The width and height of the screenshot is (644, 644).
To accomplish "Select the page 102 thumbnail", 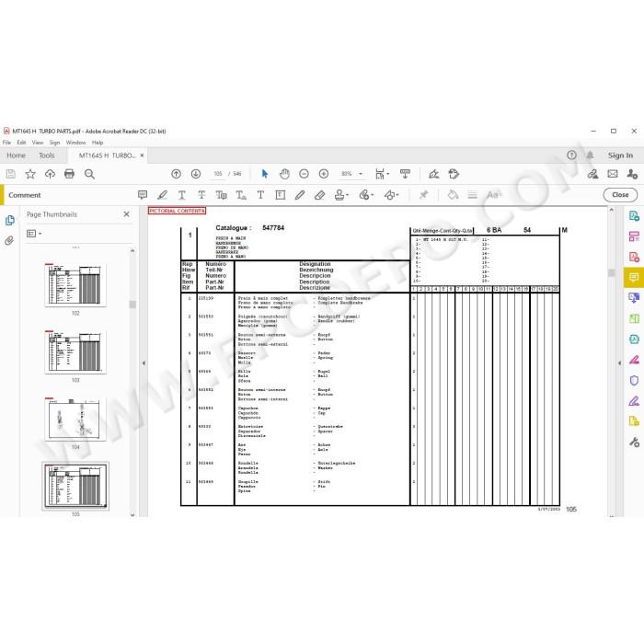I will pos(75,286).
